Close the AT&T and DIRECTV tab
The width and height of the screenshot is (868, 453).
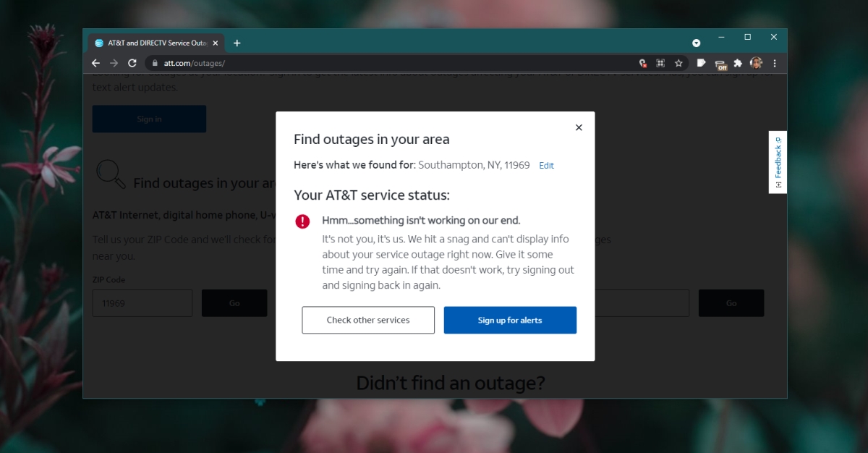pyautogui.click(x=217, y=43)
